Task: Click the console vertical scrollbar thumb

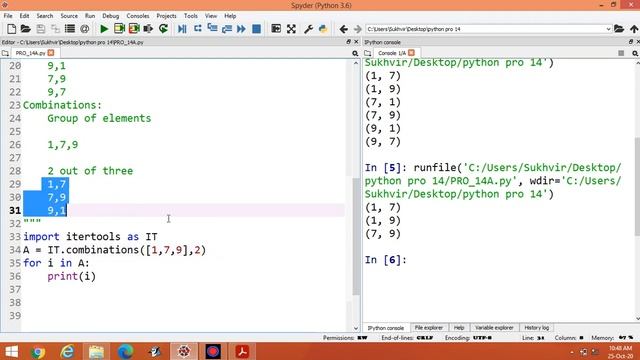Action: coord(637,187)
